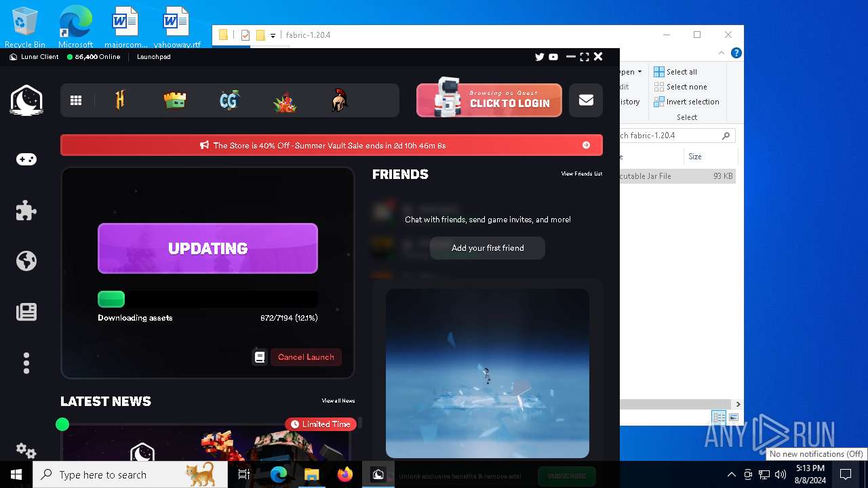868x488 pixels.
Task: Select the green crowned creeper server icon
Action: point(175,100)
